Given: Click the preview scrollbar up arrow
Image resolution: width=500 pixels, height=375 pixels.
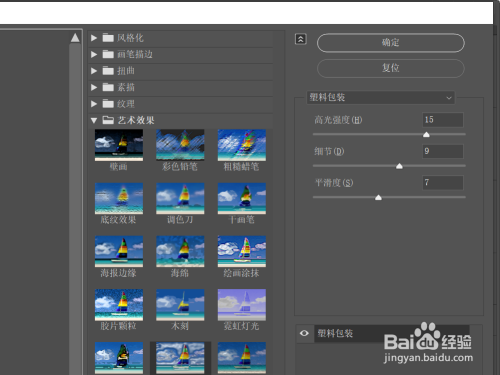Looking at the screenshot, I should (x=75, y=38).
